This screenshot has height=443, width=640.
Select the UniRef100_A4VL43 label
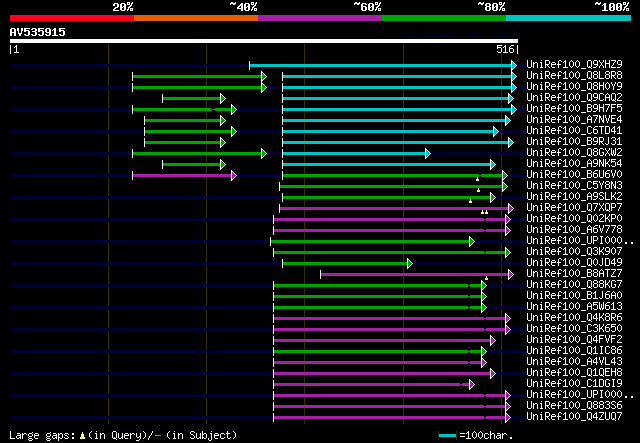pos(574,362)
